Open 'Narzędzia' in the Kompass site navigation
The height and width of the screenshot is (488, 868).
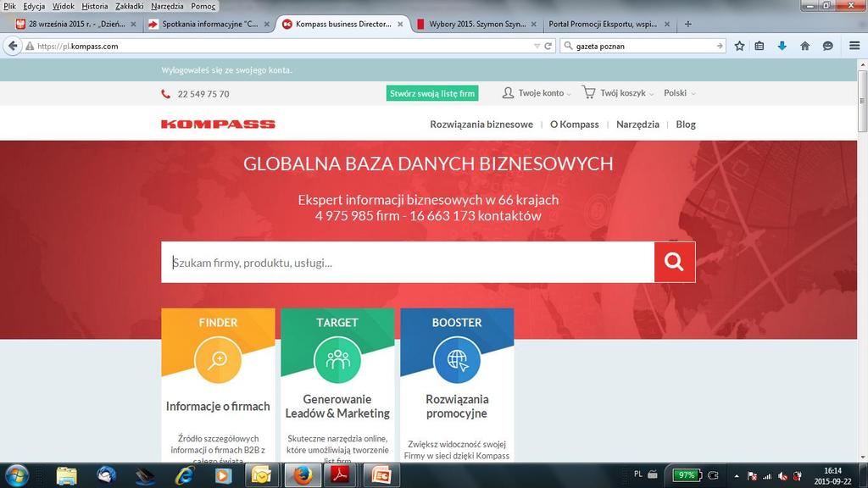(637, 125)
